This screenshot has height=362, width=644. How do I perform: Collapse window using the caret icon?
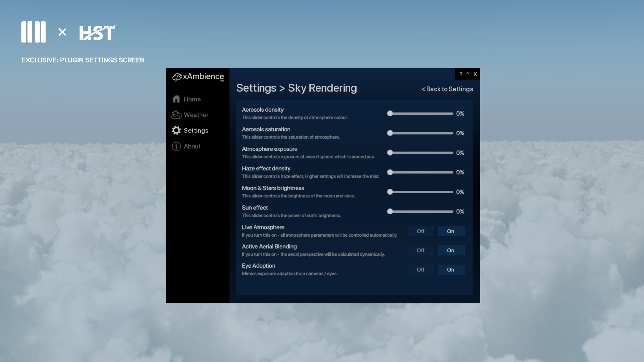[468, 74]
